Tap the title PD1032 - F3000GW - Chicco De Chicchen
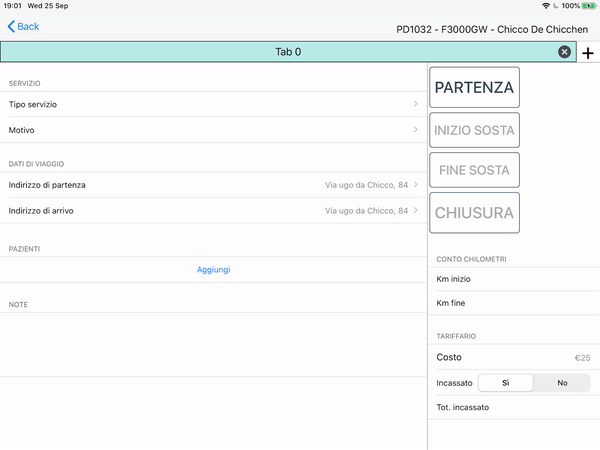 pos(492,29)
